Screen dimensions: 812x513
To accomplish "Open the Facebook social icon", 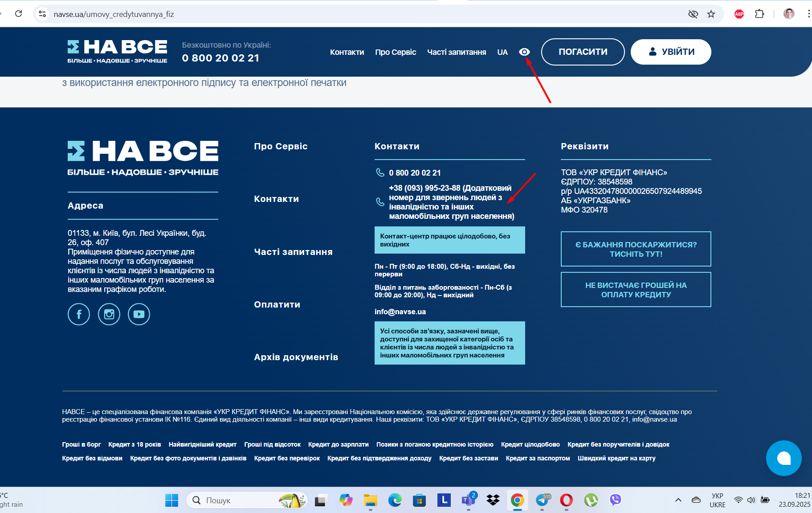I will [x=79, y=314].
